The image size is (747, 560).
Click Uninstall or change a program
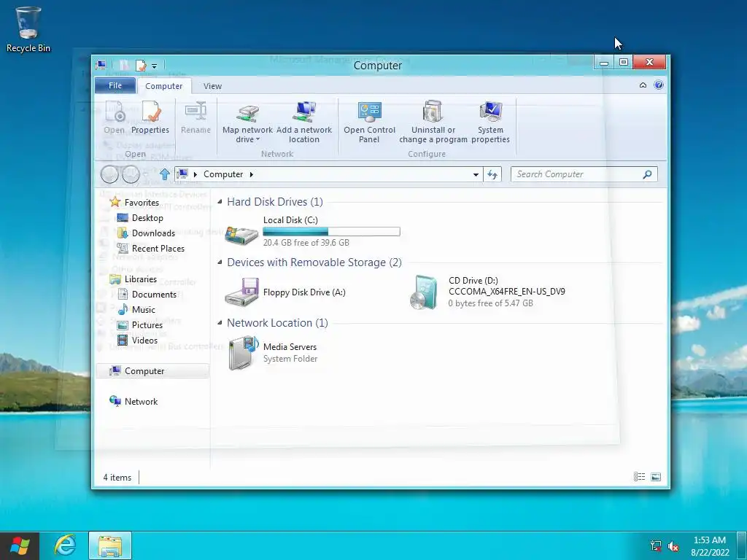(x=433, y=122)
